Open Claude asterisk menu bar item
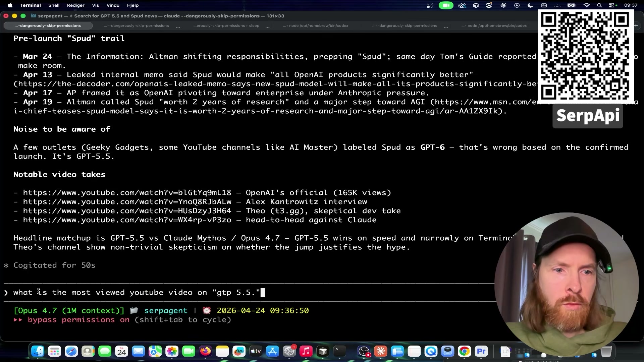644x362 pixels. tap(503, 5)
